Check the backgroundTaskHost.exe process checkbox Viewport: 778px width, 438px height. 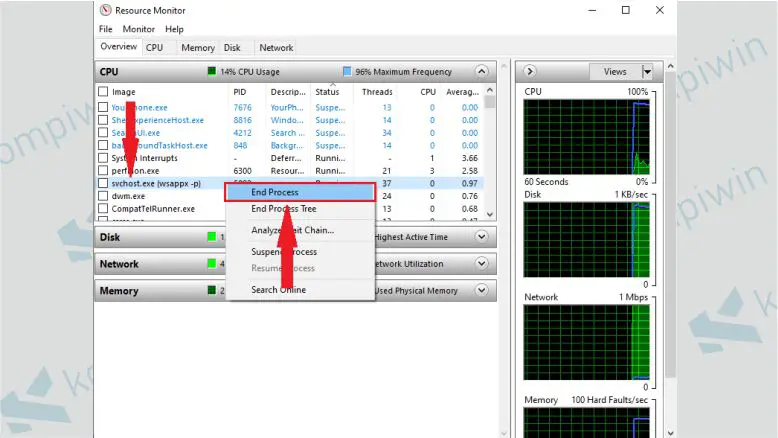pyautogui.click(x=103, y=145)
